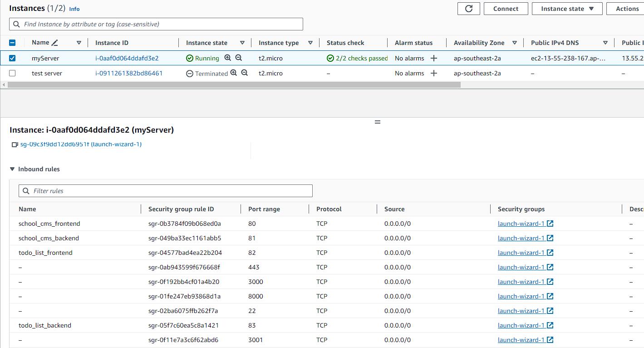
Task: Click rule ID sgr-02ba6075ffb262f7a
Action: click(x=183, y=311)
